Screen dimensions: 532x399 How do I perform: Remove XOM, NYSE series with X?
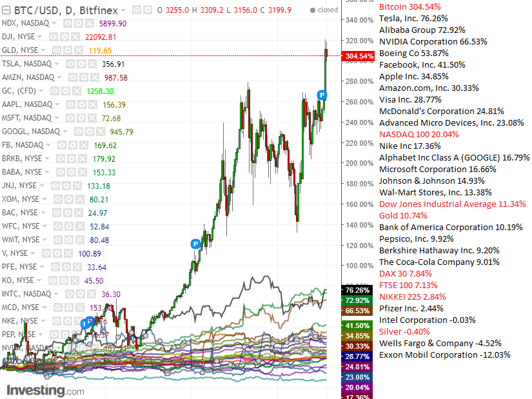click(x=79, y=199)
